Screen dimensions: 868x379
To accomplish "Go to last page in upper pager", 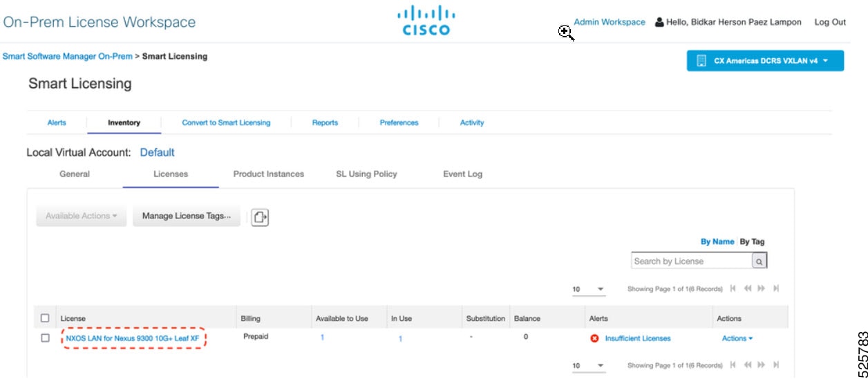I will (776, 288).
